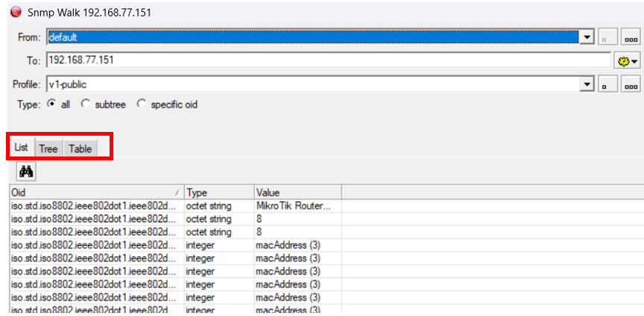
Task: Click the ellipsis button next to Profile
Action: [x=631, y=84]
